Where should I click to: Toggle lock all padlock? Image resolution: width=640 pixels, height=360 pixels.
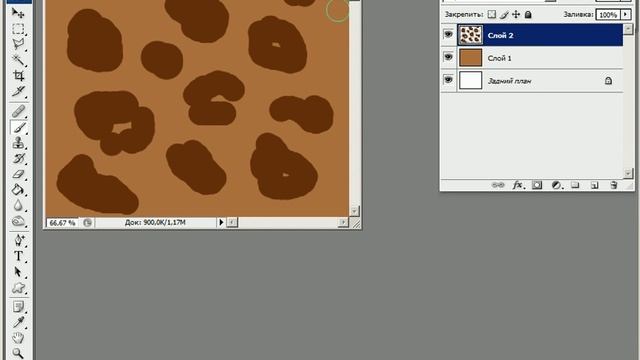click(x=528, y=15)
